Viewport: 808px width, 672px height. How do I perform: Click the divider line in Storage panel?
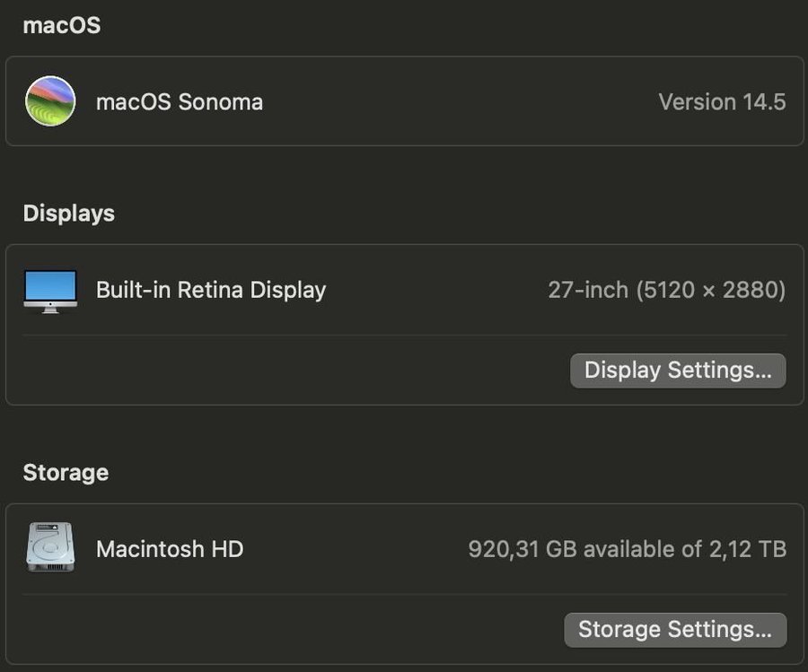coord(404,594)
